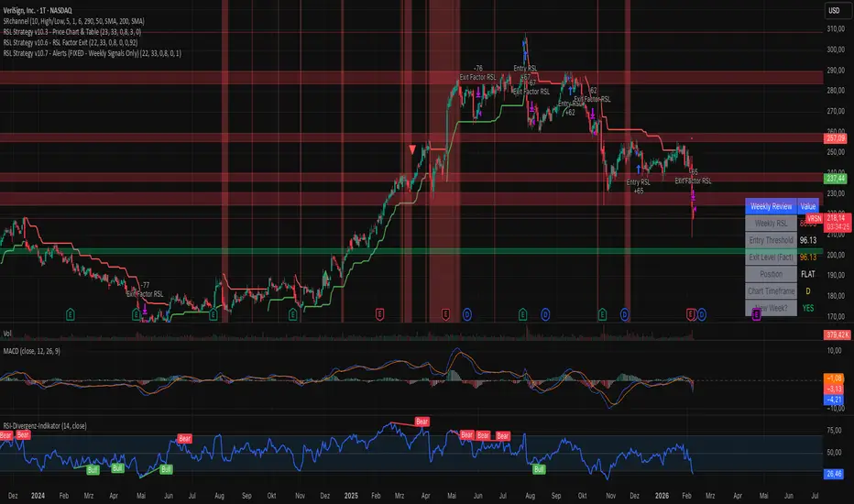
Task: Select RSL Strategy v10.7 Alerts legend
Action: pyautogui.click(x=92, y=53)
